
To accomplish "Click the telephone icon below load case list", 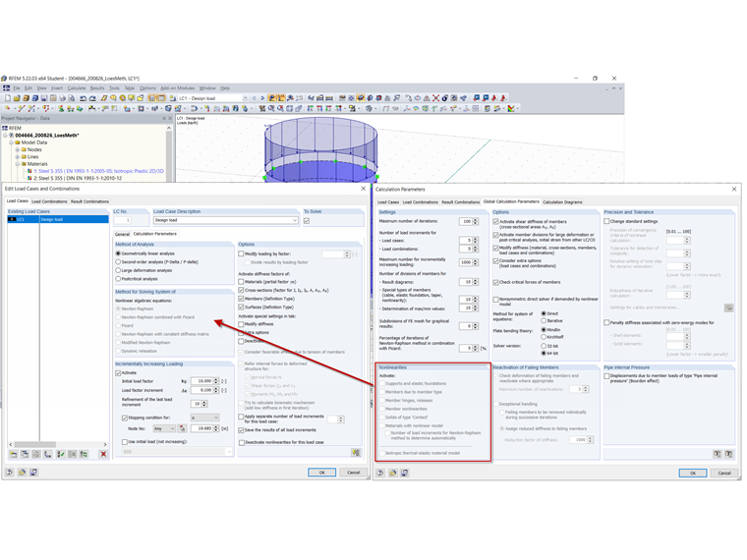I will (47, 454).
